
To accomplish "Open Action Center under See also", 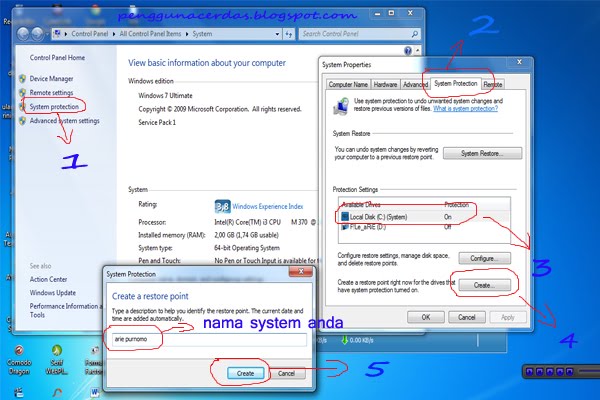I will pyautogui.click(x=48, y=279).
